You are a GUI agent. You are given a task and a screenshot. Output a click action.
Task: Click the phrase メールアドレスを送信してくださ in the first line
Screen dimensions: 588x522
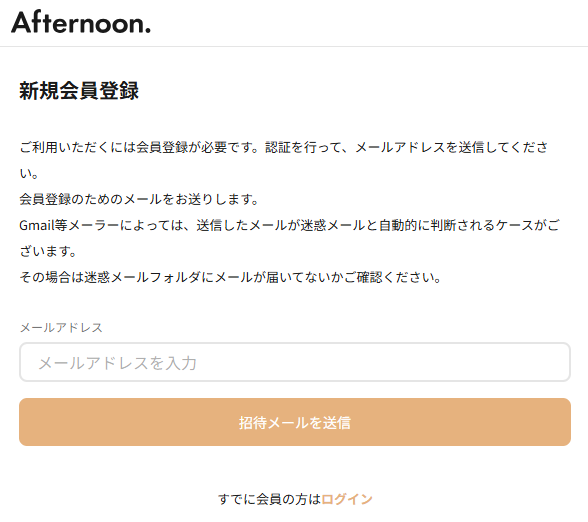tap(452, 147)
